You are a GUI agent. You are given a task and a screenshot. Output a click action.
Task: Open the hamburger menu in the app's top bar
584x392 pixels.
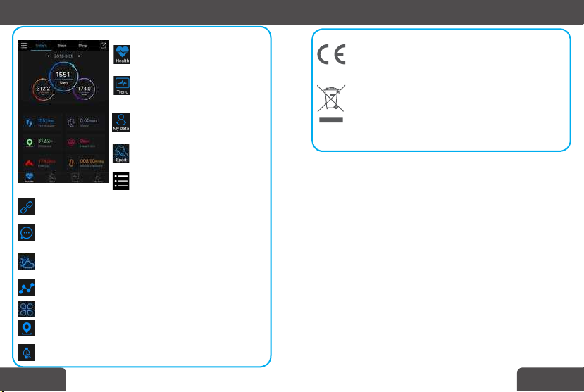pyautogui.click(x=24, y=45)
